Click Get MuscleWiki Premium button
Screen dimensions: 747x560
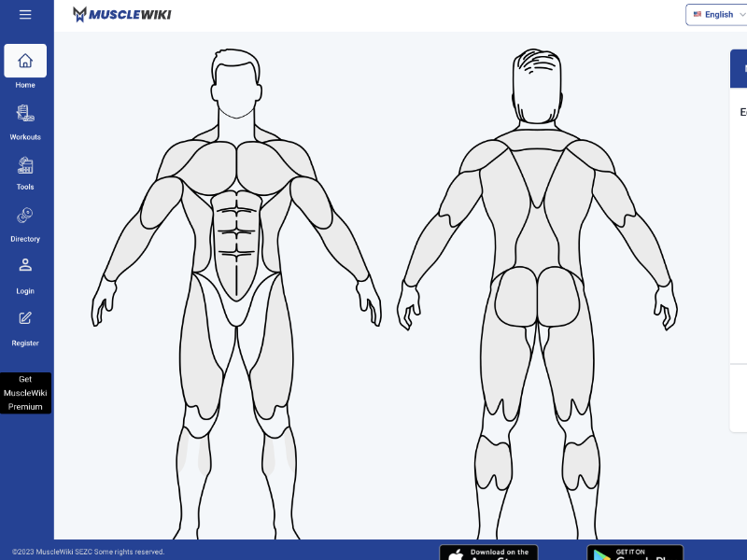pyautogui.click(x=26, y=393)
